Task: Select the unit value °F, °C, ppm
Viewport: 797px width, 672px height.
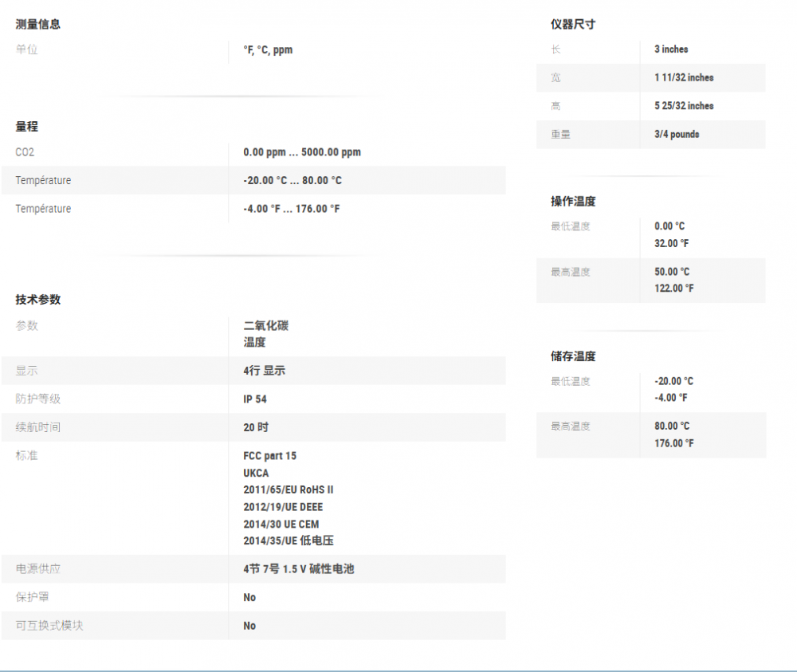Action: pos(268,49)
